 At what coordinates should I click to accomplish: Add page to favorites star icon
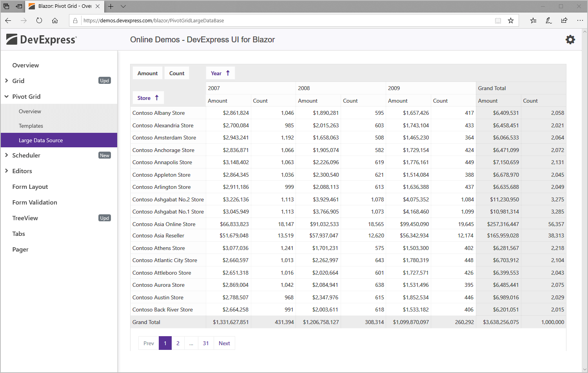[x=510, y=21]
